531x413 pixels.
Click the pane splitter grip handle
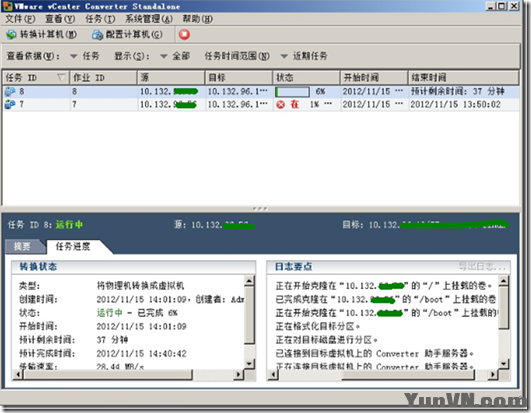[260, 209]
